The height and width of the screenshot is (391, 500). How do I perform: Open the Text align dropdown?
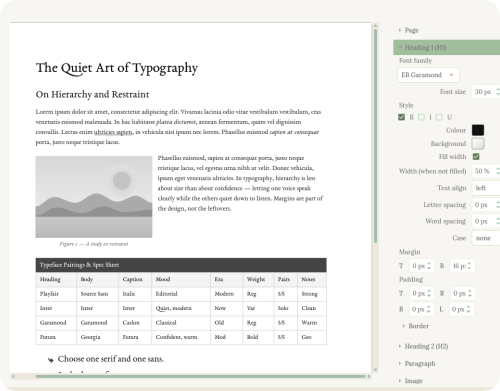486,188
